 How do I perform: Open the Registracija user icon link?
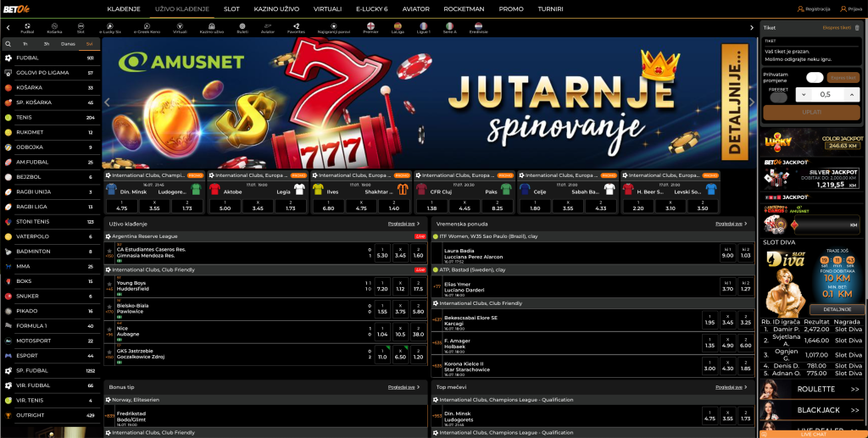click(813, 9)
